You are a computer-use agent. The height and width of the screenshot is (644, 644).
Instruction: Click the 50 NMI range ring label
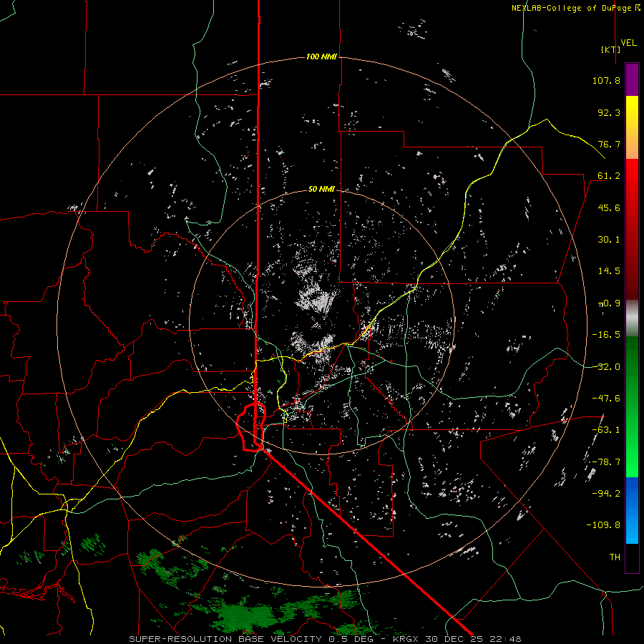coord(321,190)
